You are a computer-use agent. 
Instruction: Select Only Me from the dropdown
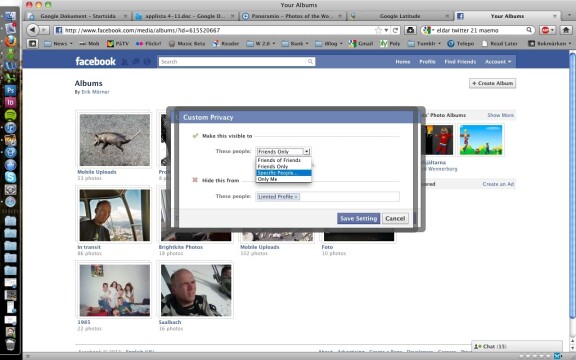tap(284, 179)
